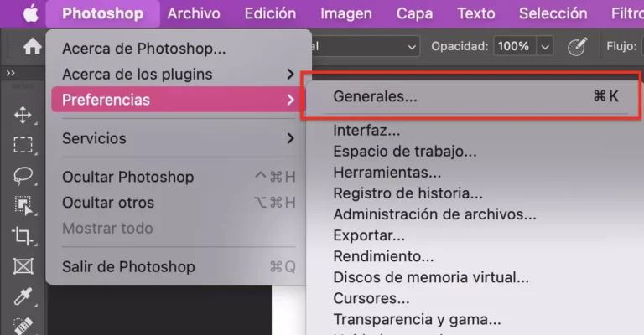644x335 pixels.
Task: Select the Frame tool
Action: pos(23,267)
